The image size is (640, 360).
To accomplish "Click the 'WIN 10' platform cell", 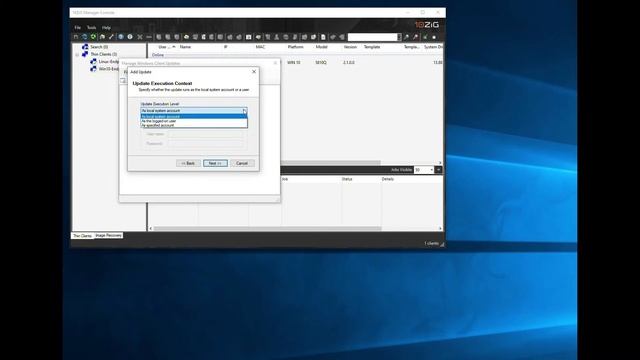I will tap(293, 63).
